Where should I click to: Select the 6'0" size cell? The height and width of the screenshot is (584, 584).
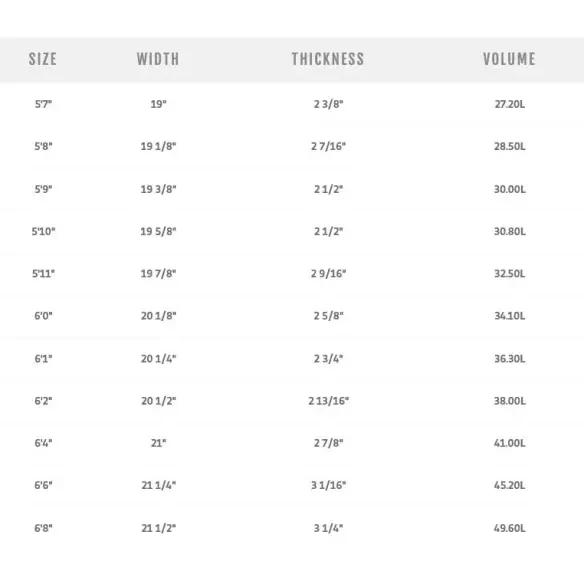[43, 316]
